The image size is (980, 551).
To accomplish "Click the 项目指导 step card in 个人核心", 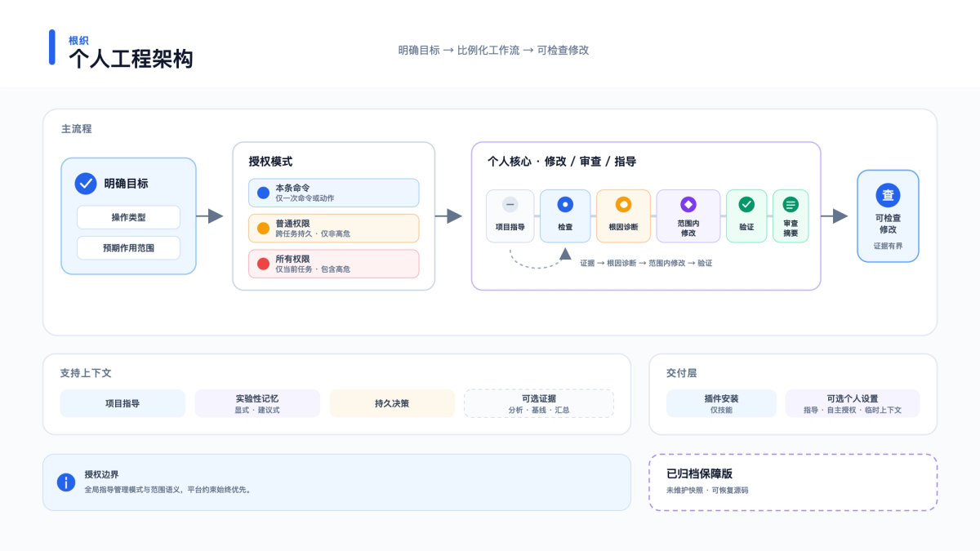I will [510, 216].
